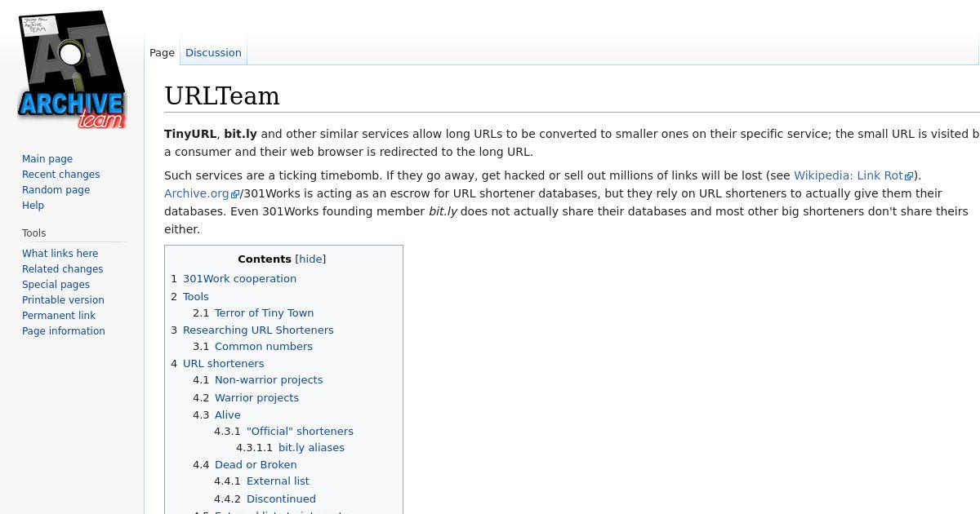The height and width of the screenshot is (514, 980).
Task: Jump to Discontinued subsection
Action: (x=281, y=499)
